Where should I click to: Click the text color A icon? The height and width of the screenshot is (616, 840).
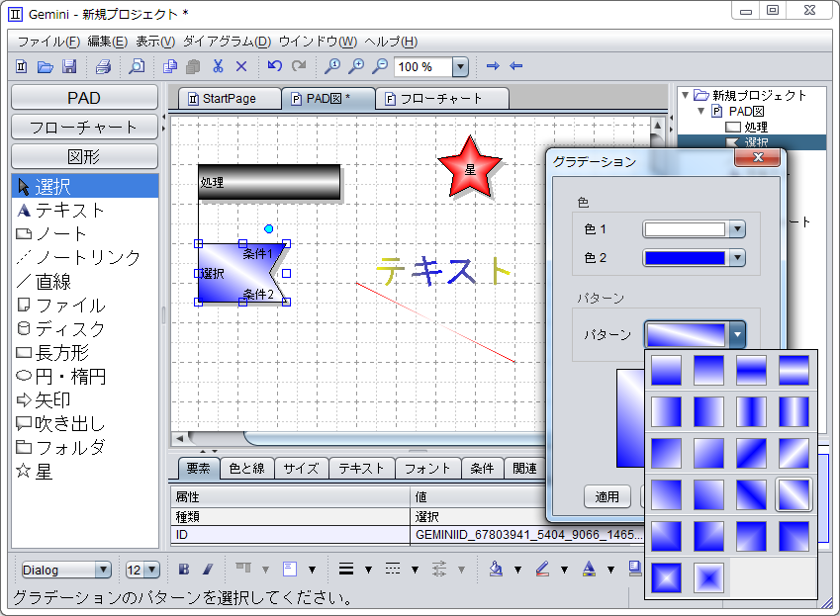pos(589,569)
